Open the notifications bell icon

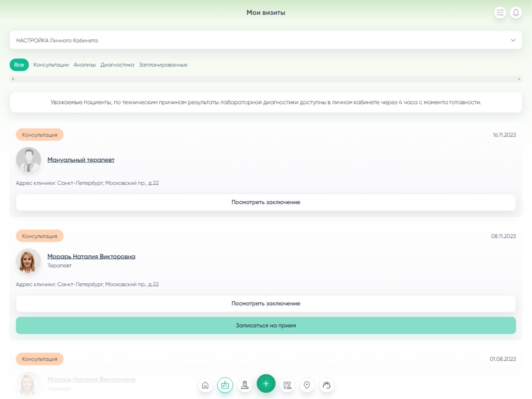(516, 13)
